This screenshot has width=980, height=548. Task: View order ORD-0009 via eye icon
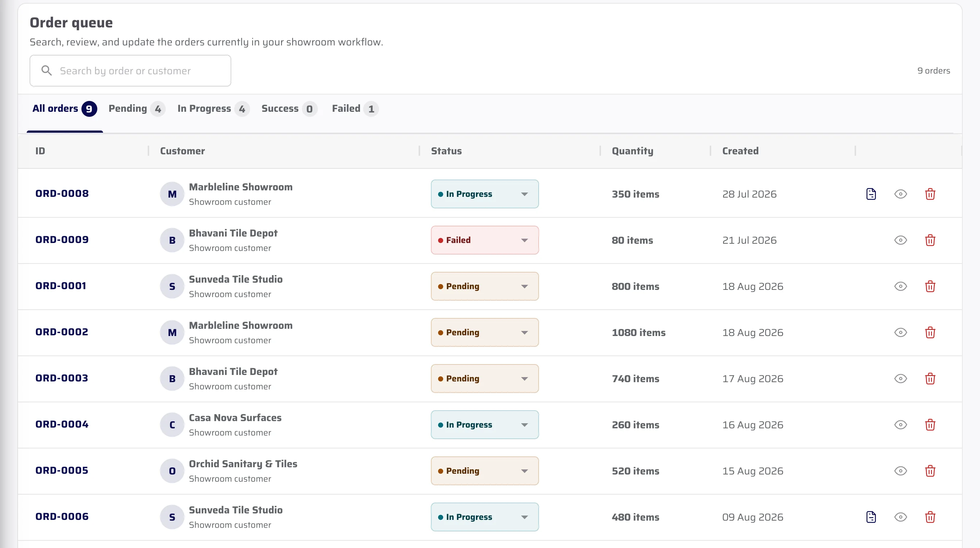click(900, 240)
